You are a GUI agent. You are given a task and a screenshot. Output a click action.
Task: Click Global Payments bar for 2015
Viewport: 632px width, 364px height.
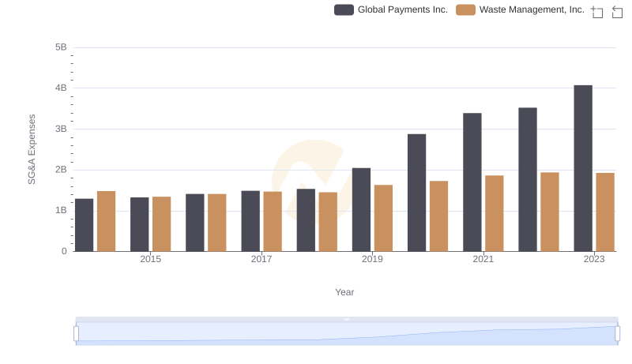140,224
